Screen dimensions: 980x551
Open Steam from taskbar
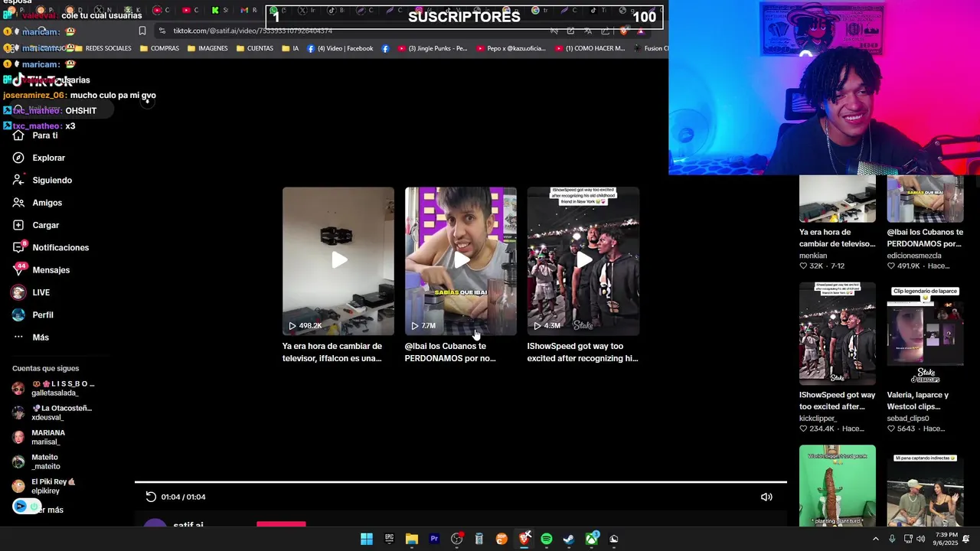569,539
